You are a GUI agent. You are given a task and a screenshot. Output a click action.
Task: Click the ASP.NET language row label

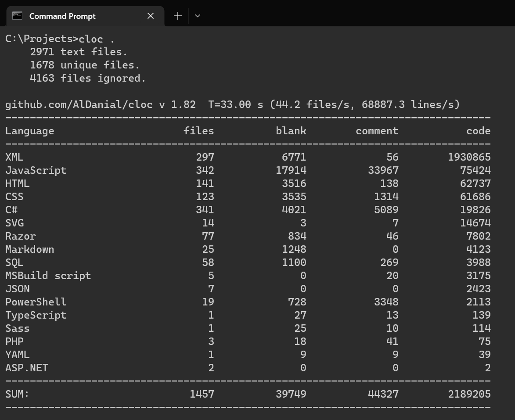tap(27, 367)
